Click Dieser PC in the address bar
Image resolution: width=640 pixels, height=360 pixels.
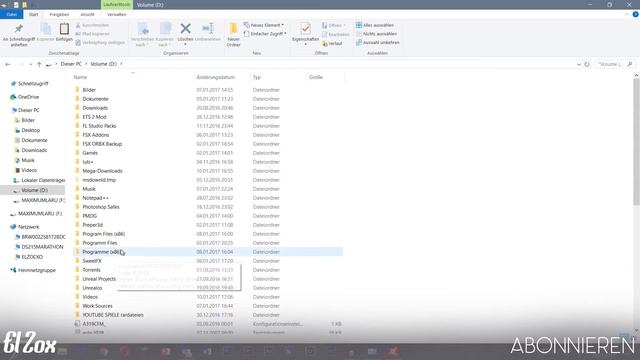coord(71,64)
